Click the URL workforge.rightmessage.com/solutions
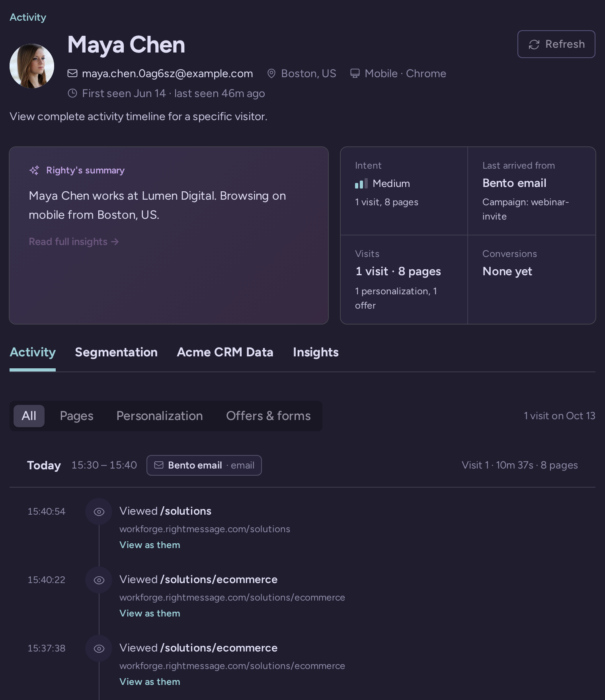Viewport: 605px width, 700px height. coord(205,529)
